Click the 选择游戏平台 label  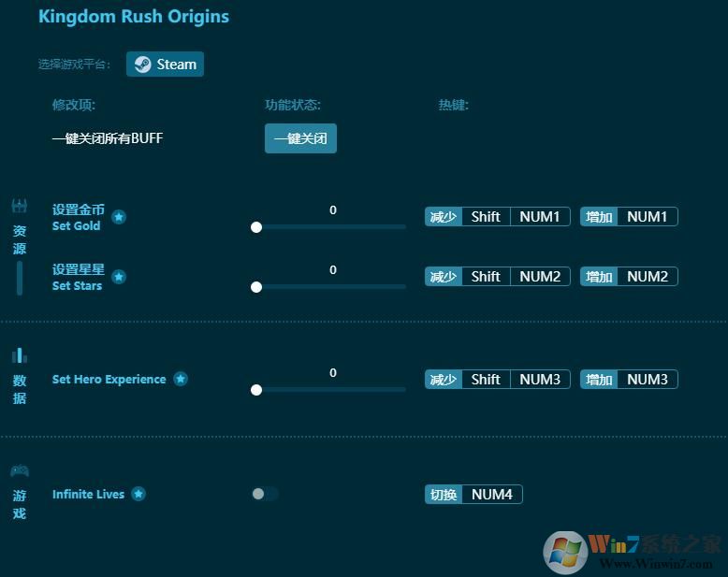point(74,64)
